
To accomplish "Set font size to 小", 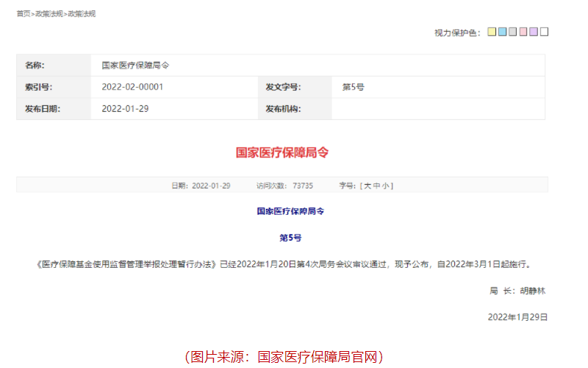I will tap(385, 186).
